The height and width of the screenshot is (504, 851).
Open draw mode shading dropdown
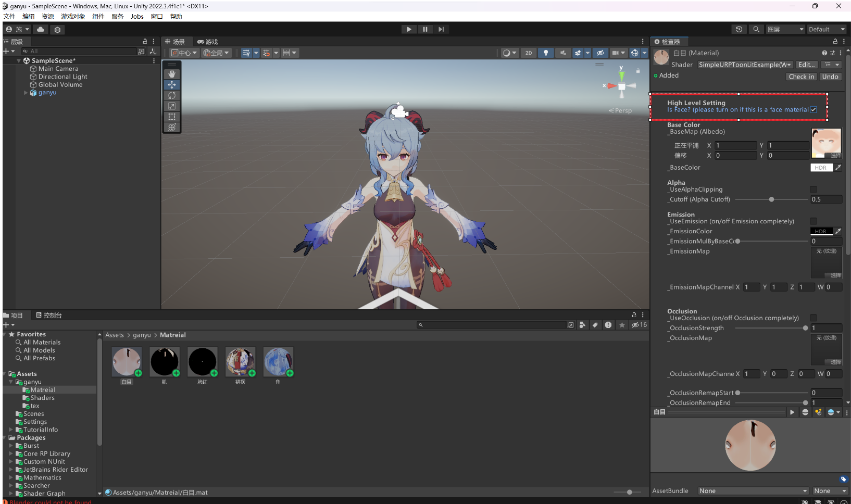coord(509,53)
